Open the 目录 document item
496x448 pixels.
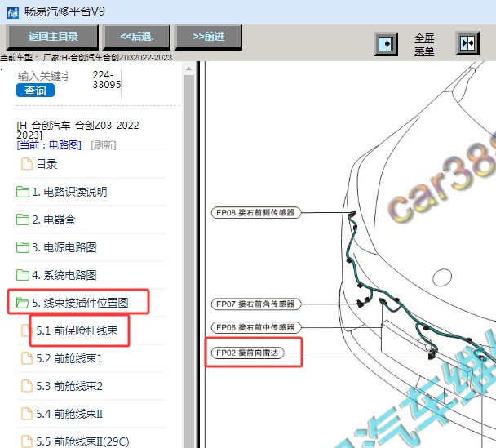tap(46, 164)
